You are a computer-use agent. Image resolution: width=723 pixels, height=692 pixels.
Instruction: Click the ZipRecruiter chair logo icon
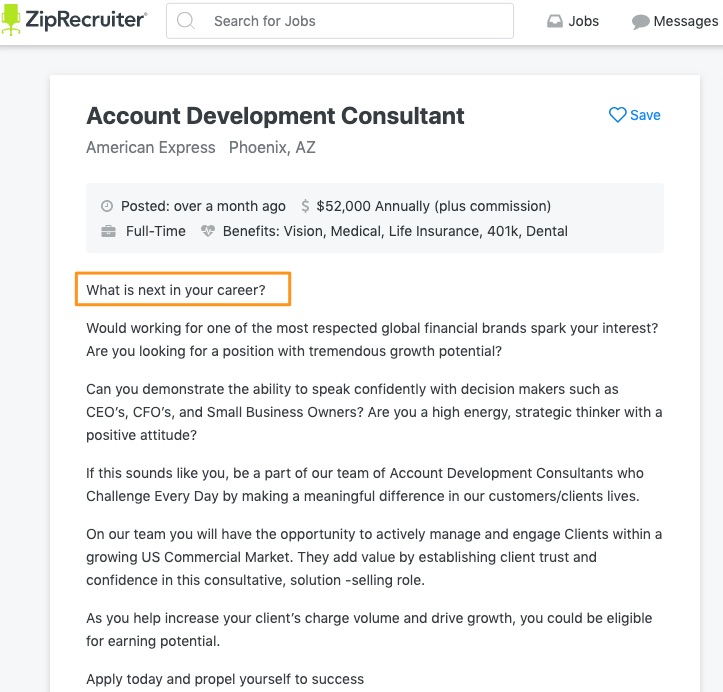click(11, 19)
